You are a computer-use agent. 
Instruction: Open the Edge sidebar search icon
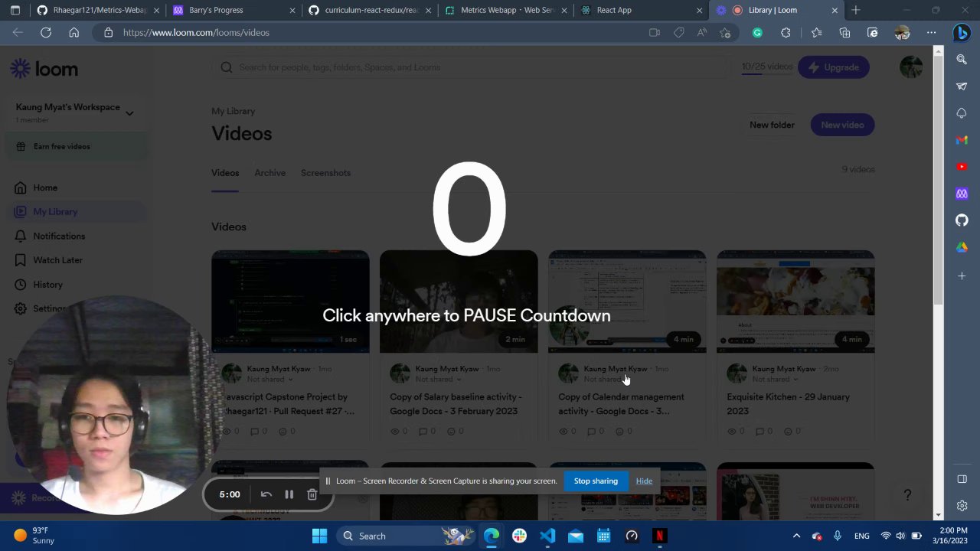pyautogui.click(x=962, y=59)
